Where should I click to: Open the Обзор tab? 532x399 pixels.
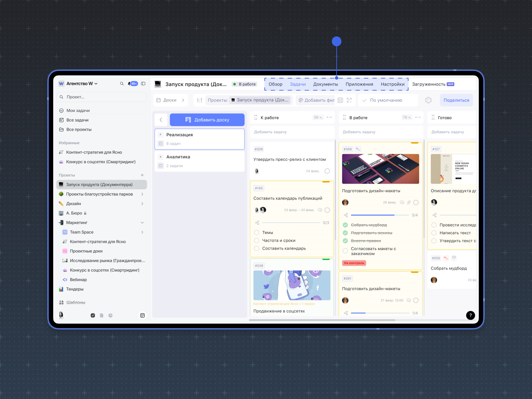click(x=275, y=84)
